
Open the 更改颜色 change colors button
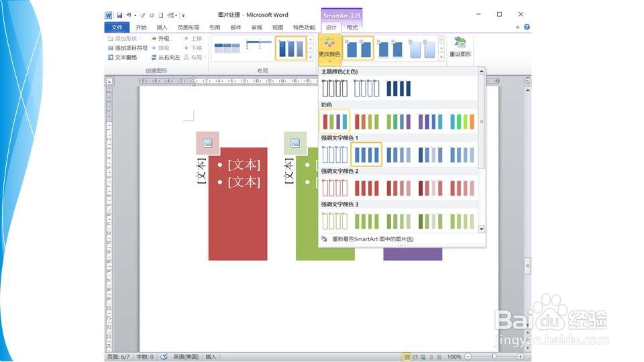[329, 50]
